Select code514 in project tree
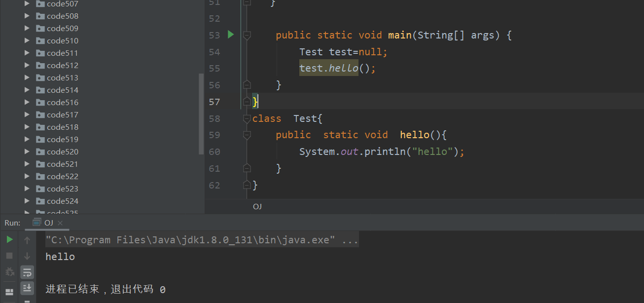The height and width of the screenshot is (303, 644). [63, 90]
